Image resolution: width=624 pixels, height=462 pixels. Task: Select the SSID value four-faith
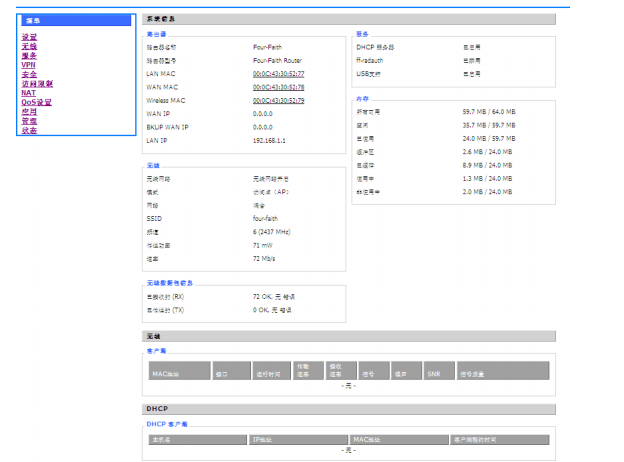265,218
